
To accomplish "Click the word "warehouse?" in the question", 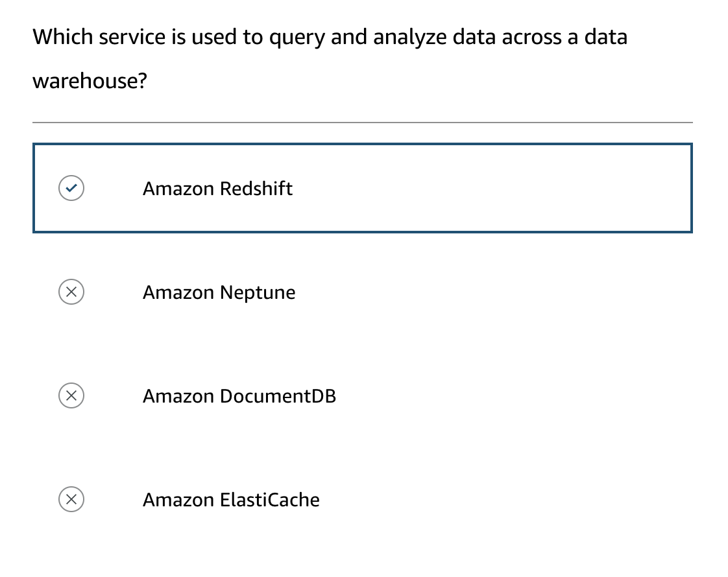I will pos(90,81).
